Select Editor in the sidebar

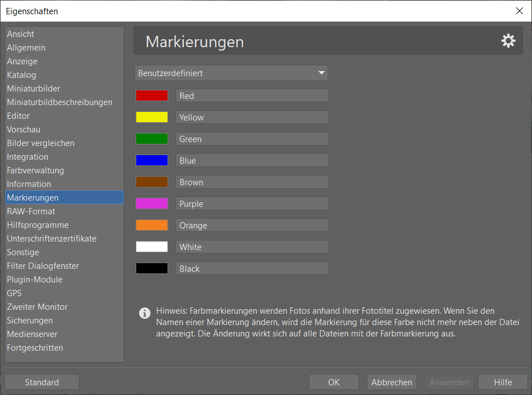click(x=65, y=116)
